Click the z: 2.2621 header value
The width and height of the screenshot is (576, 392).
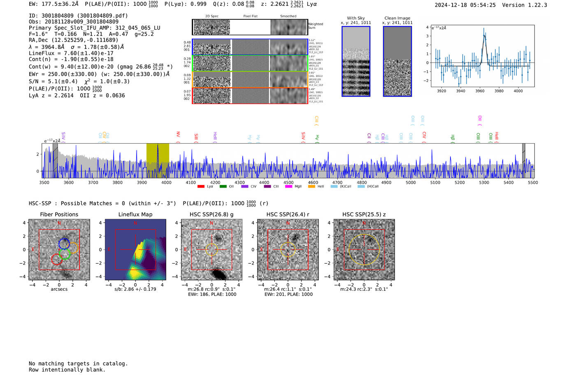pos(282,4)
